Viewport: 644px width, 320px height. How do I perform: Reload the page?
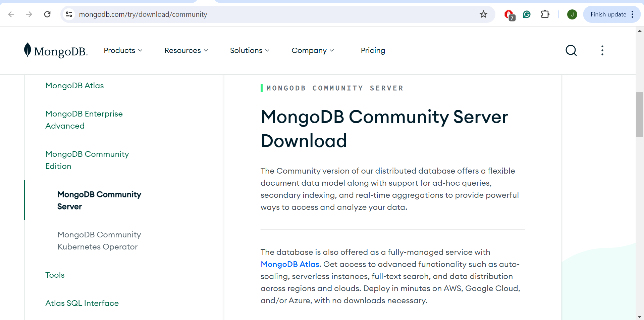tap(47, 14)
